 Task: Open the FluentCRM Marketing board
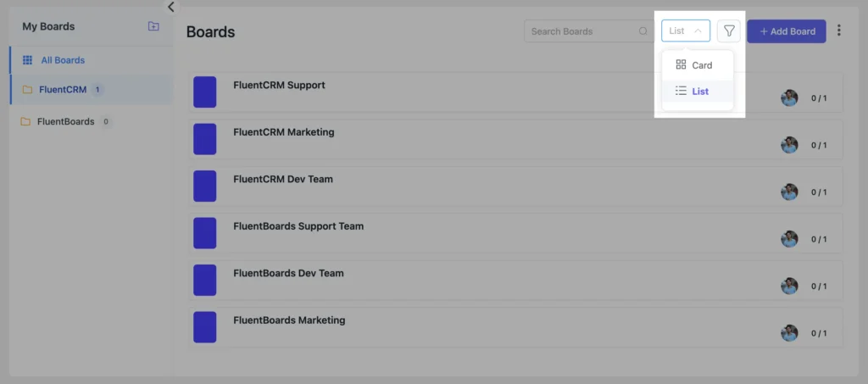[515, 139]
